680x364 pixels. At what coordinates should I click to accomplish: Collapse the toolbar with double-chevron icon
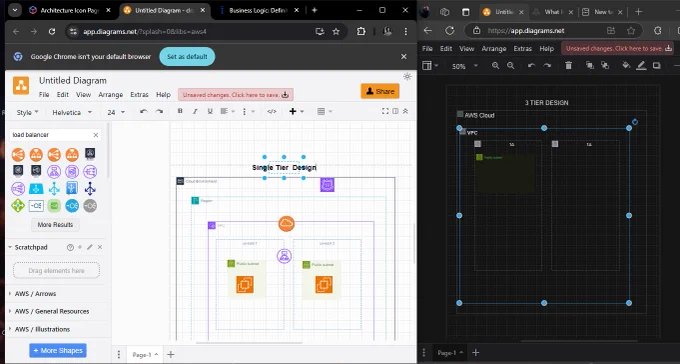coord(405,111)
